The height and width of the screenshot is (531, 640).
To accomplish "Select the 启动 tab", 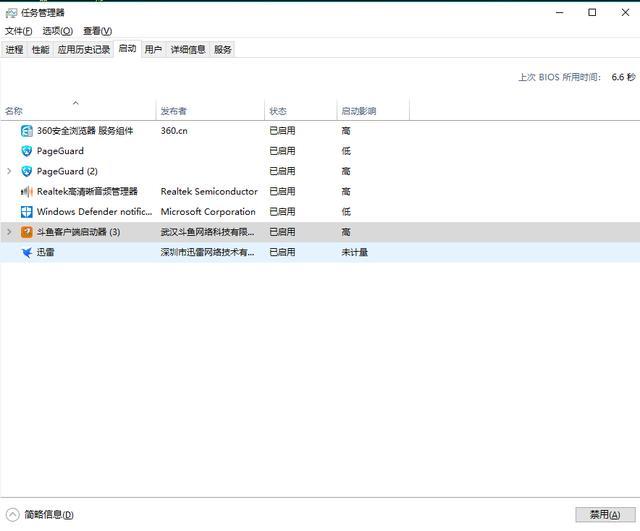I will click(127, 49).
